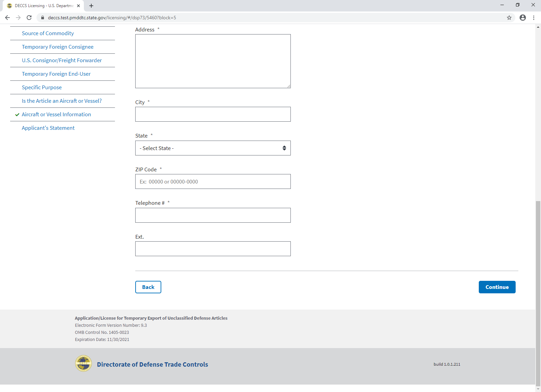541x392 pixels.
Task: Close the DECCS Licensing tab
Action: [78, 6]
